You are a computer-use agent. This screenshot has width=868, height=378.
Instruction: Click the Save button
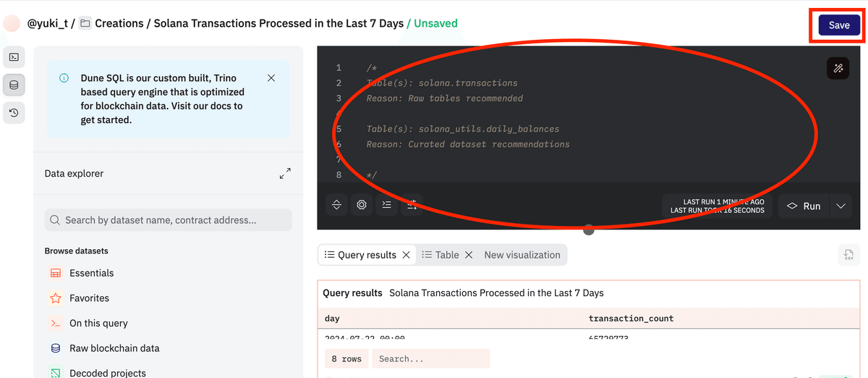(839, 25)
